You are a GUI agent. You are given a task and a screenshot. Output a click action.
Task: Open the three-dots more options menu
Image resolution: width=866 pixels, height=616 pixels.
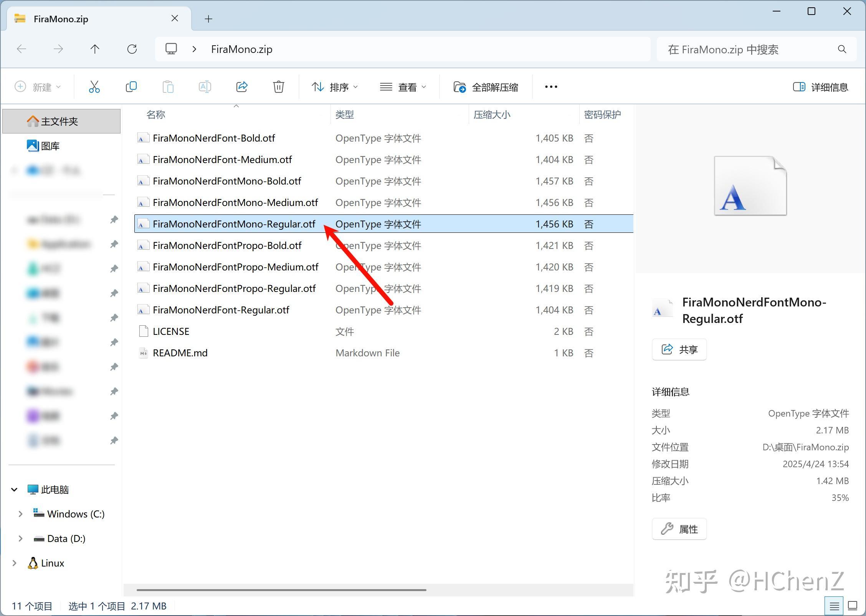[551, 87]
